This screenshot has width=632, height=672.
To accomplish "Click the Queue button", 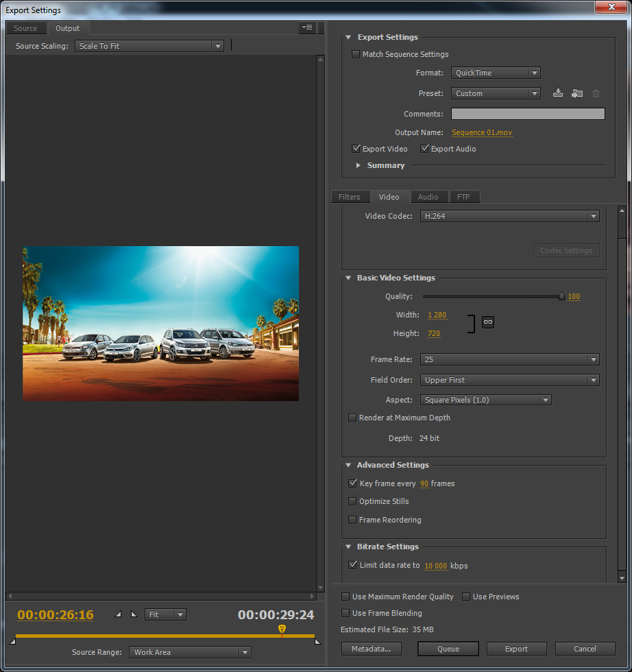I will tap(448, 649).
